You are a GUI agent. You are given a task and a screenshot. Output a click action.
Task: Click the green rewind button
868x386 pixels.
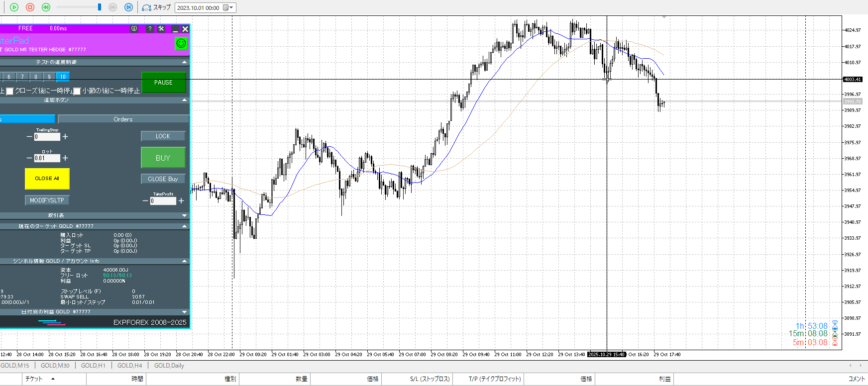[x=46, y=7]
